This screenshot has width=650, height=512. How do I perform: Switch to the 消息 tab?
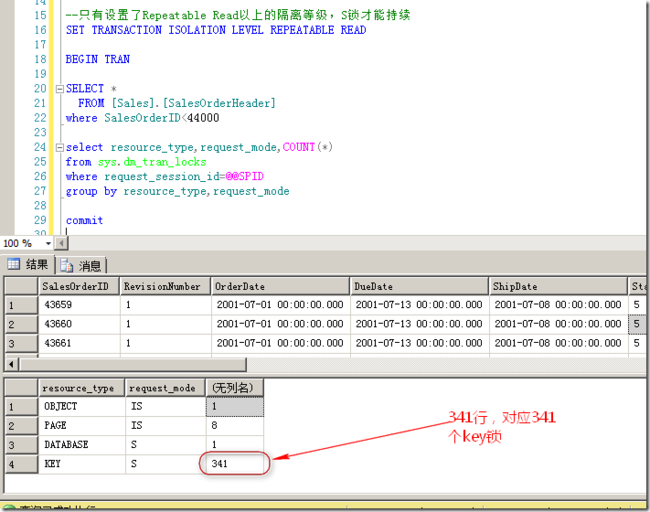(81, 265)
